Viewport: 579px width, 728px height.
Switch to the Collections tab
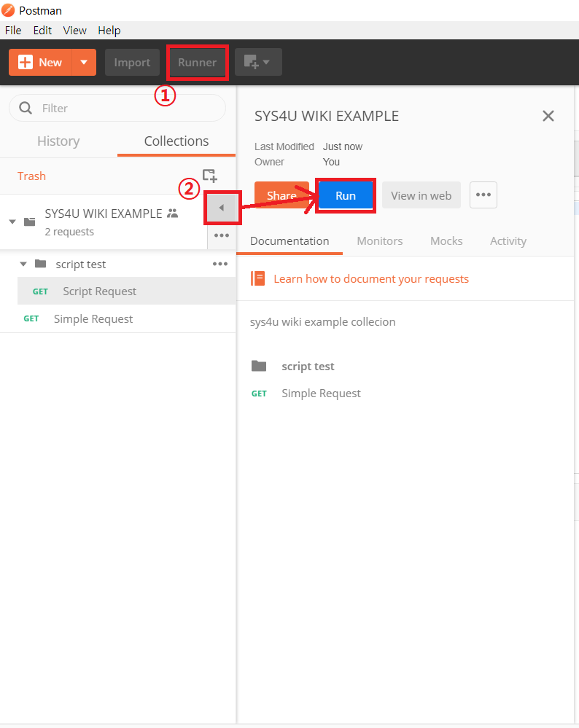176,141
